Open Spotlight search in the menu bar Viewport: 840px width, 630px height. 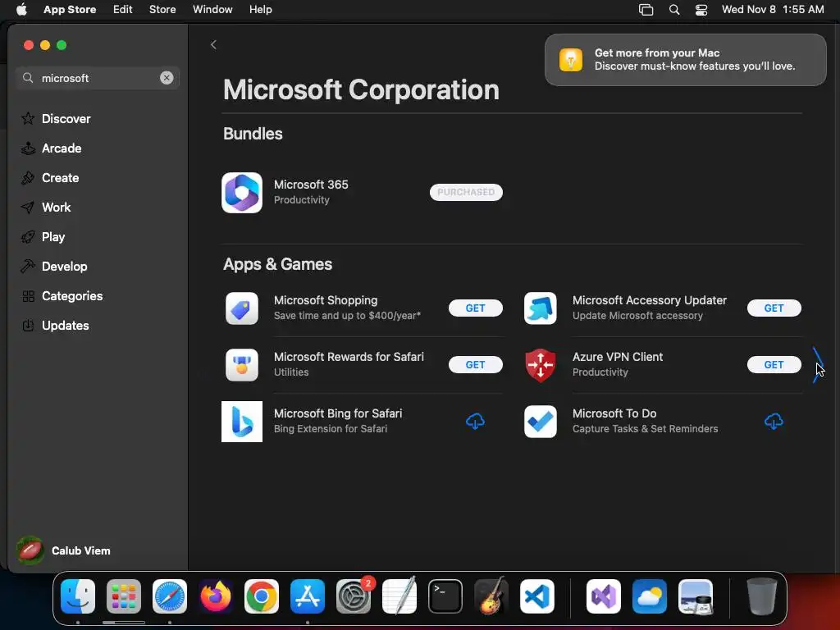coord(674,10)
